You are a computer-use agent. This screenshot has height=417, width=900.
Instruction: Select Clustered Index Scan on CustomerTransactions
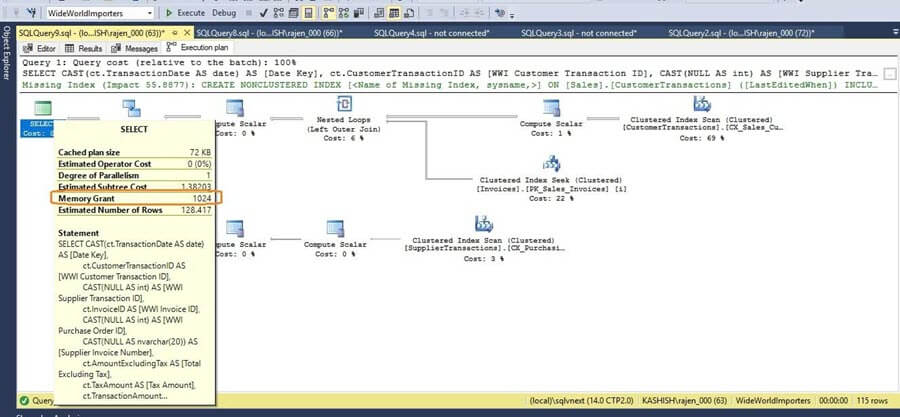pos(702,104)
